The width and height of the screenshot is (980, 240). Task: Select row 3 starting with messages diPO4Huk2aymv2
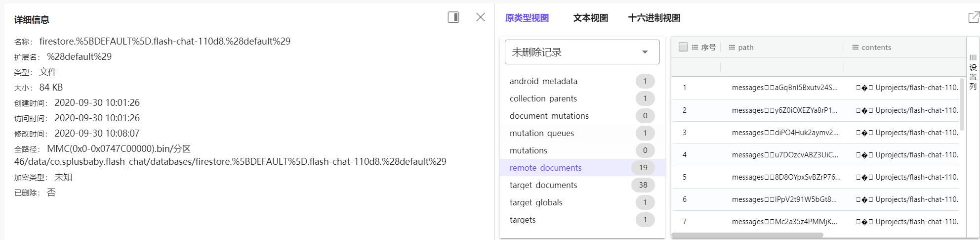pos(785,133)
